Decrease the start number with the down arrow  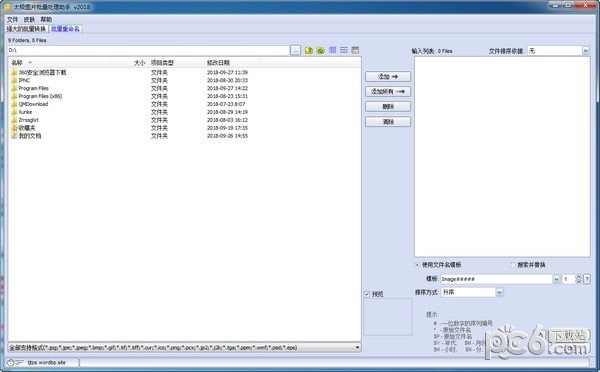tap(579, 281)
